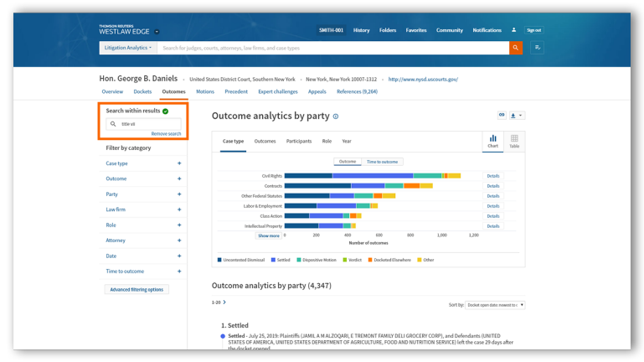Switch to the Dockets tab
Image resolution: width=644 pixels, height=362 pixels.
coord(142,91)
